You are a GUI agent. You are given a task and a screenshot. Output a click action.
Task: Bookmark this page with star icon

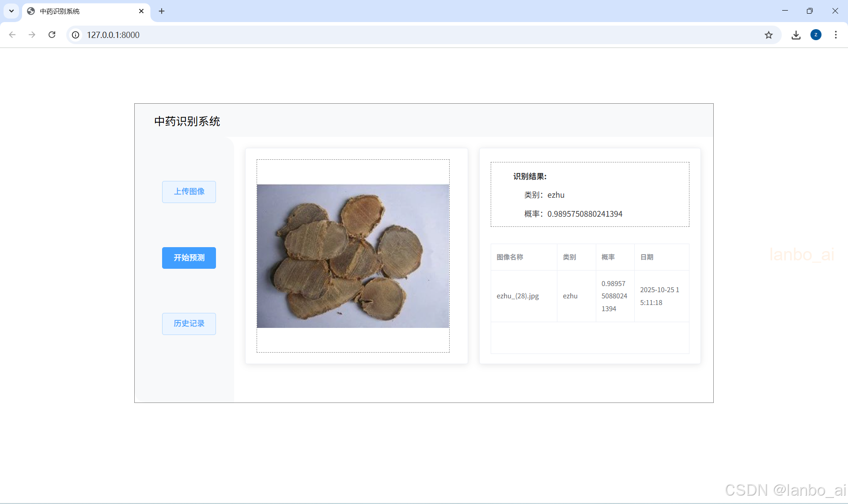pyautogui.click(x=768, y=35)
